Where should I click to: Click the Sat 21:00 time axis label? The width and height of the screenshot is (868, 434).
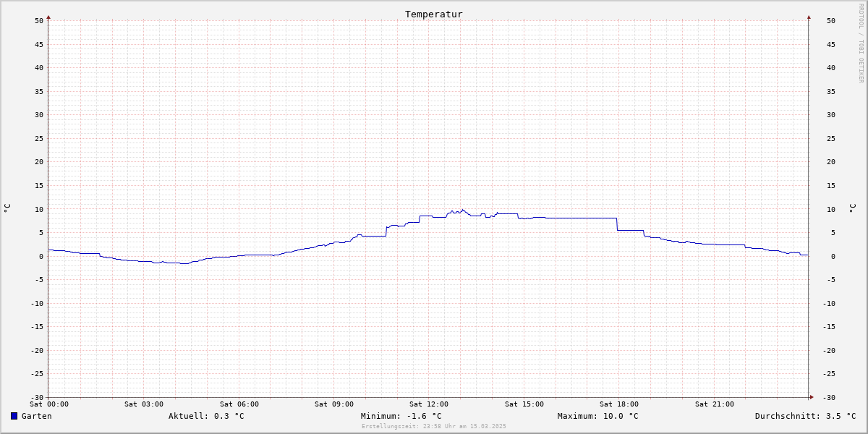pyautogui.click(x=715, y=404)
